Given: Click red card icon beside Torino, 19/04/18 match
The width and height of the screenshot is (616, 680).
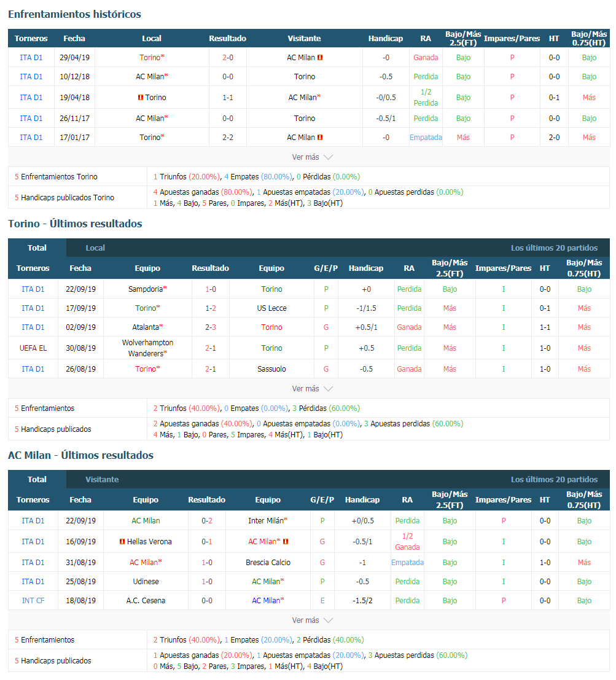Looking at the screenshot, I should [x=141, y=97].
